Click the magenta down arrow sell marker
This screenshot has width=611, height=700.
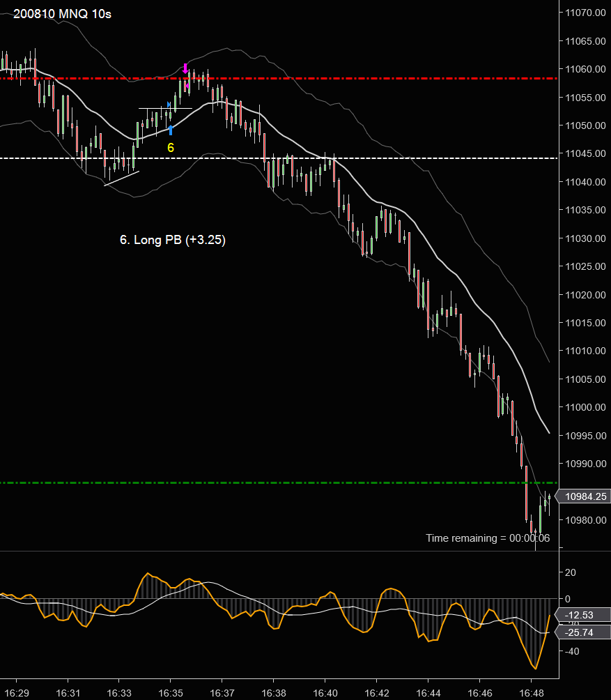[185, 68]
